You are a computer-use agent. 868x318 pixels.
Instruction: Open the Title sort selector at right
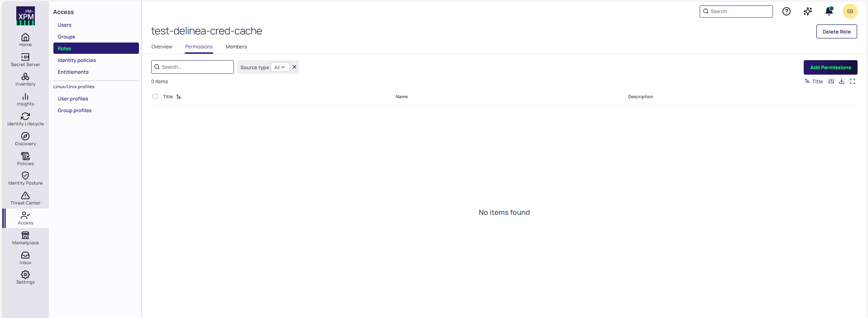pos(814,81)
